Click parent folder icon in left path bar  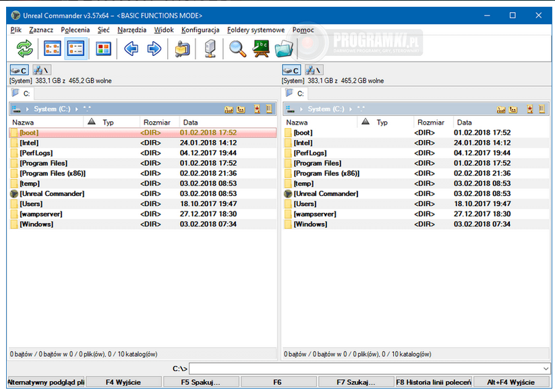click(x=241, y=110)
